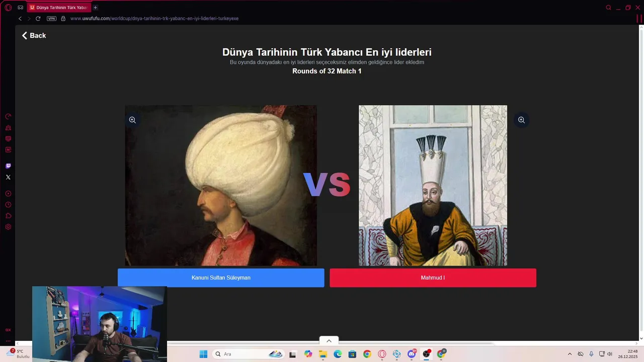Reload the current page

[x=38, y=19]
